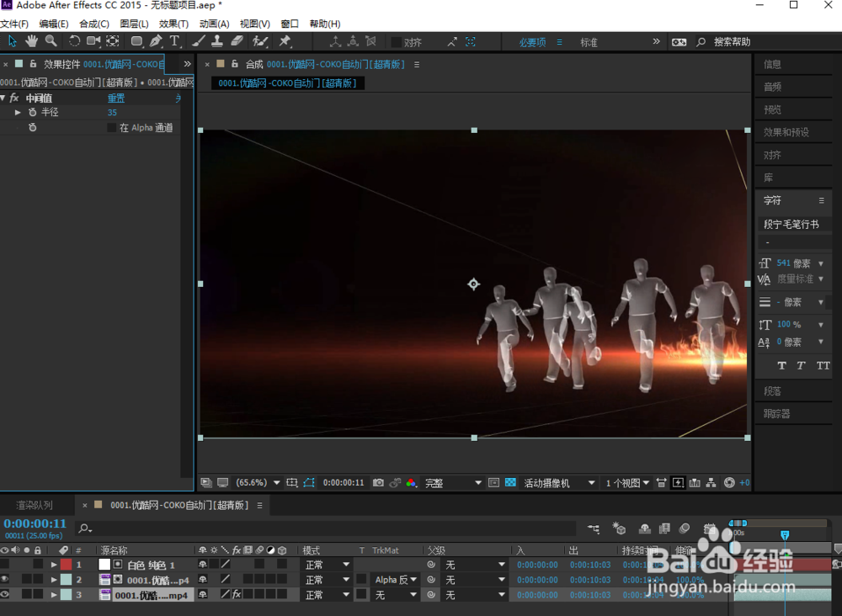Open the 活动摄像机 camera dropdown
The image size is (842, 616).
tap(559, 483)
